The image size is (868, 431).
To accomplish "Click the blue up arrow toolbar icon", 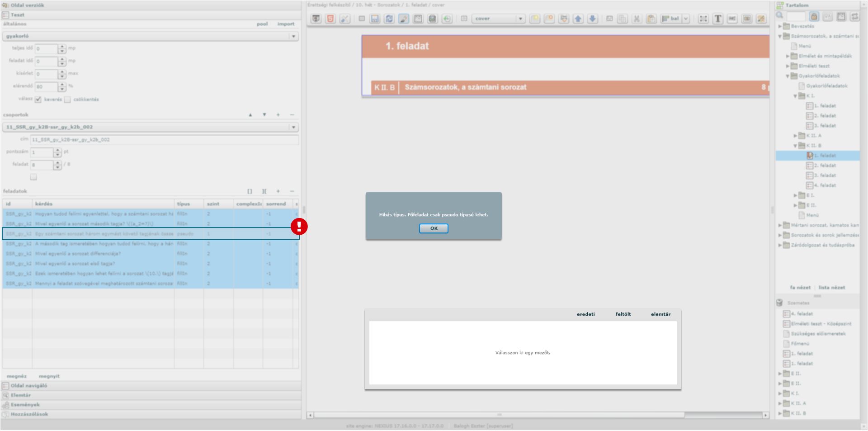I will 578,19.
